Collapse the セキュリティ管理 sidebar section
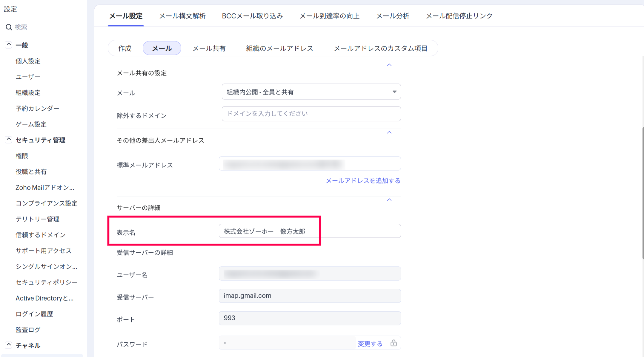The width and height of the screenshot is (644, 357). (8, 140)
